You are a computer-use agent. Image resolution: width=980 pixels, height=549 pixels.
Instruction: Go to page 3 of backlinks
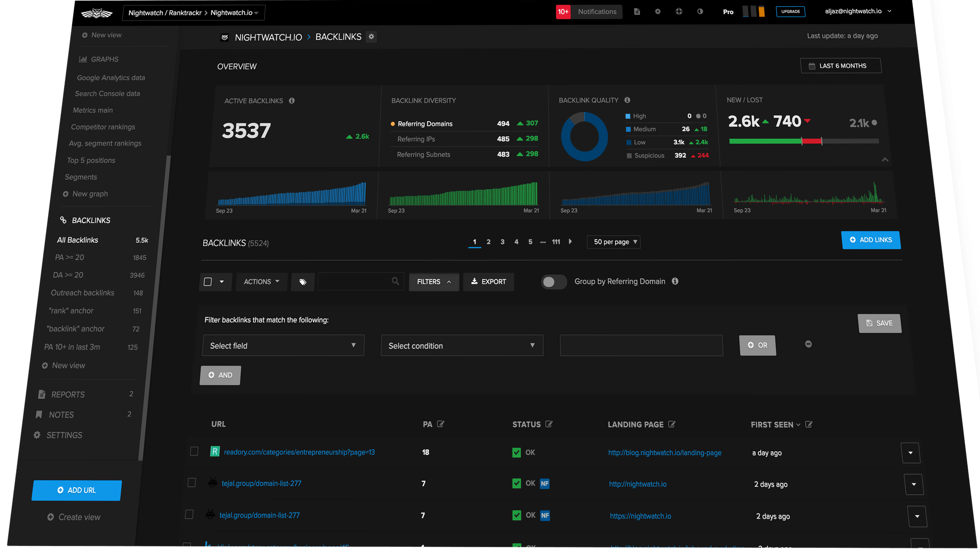click(502, 242)
